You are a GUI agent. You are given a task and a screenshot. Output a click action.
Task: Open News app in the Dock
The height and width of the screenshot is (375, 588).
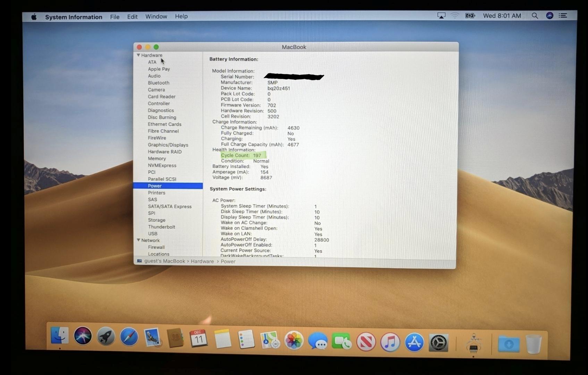366,342
